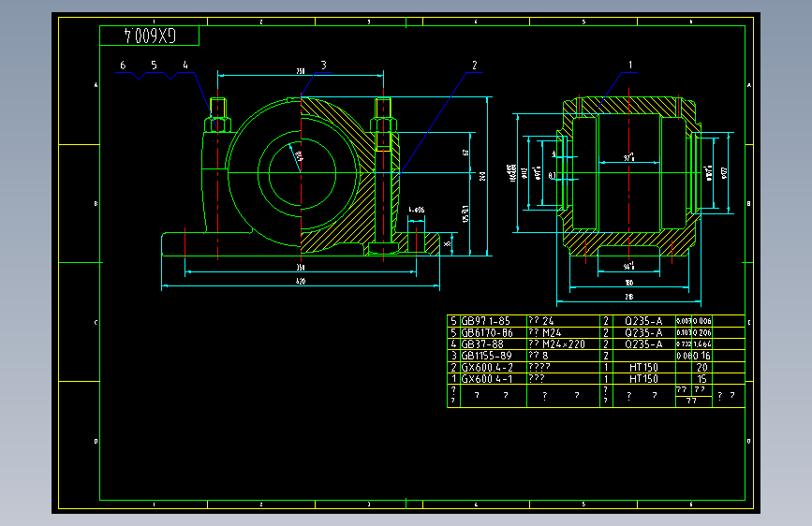Click the '?? 8' description cell
812x526 pixels.
point(563,355)
